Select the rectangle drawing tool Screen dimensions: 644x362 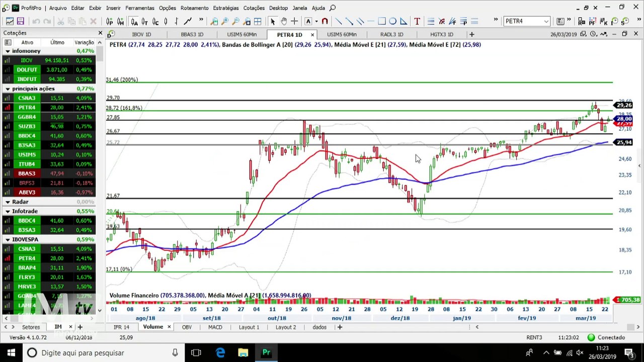tap(382, 21)
